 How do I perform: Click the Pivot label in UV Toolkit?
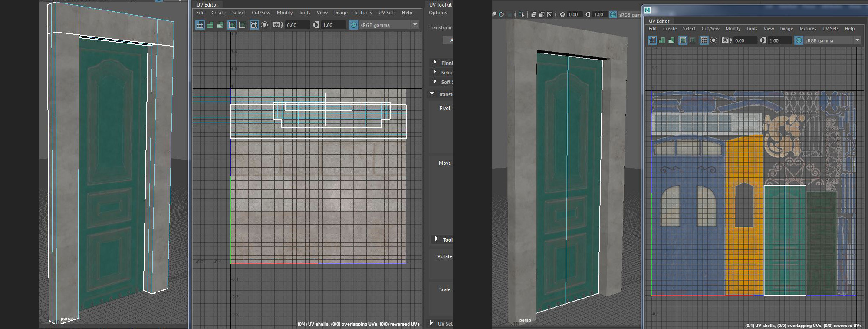tap(445, 108)
